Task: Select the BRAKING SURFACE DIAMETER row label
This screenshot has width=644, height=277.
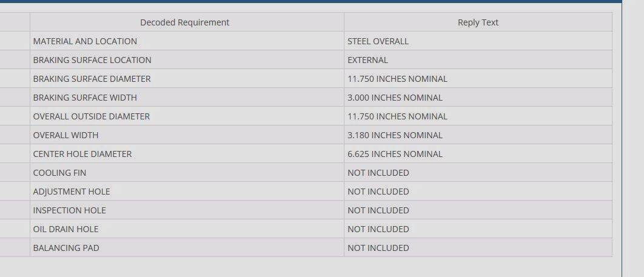Action: (92, 79)
